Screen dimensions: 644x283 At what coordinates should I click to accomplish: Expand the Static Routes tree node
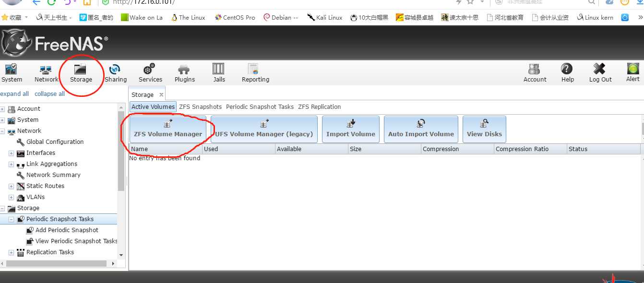coord(11,186)
